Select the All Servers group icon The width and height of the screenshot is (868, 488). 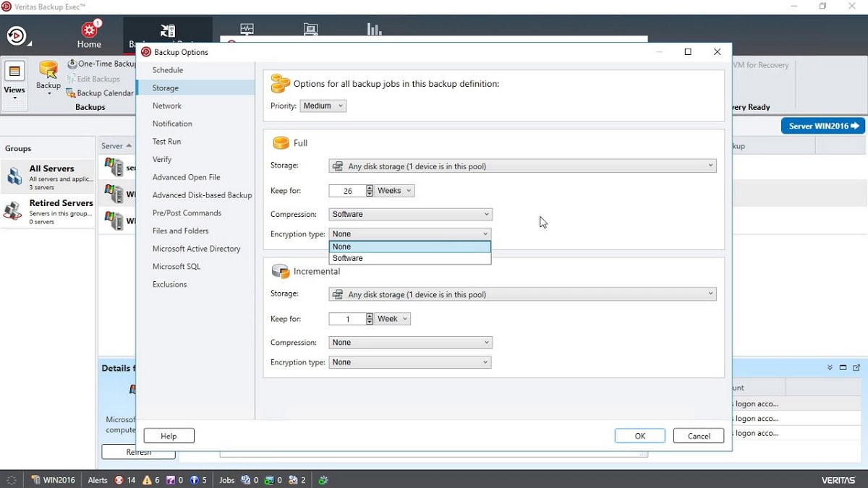click(x=14, y=176)
